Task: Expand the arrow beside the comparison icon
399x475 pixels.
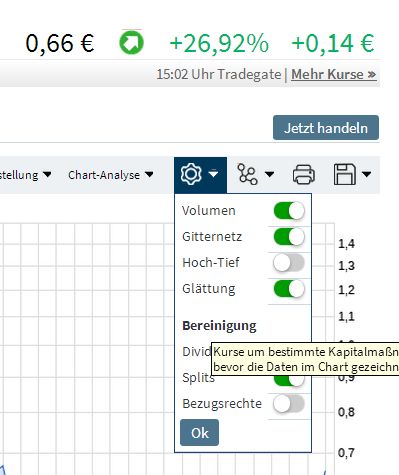Action: 269,174
